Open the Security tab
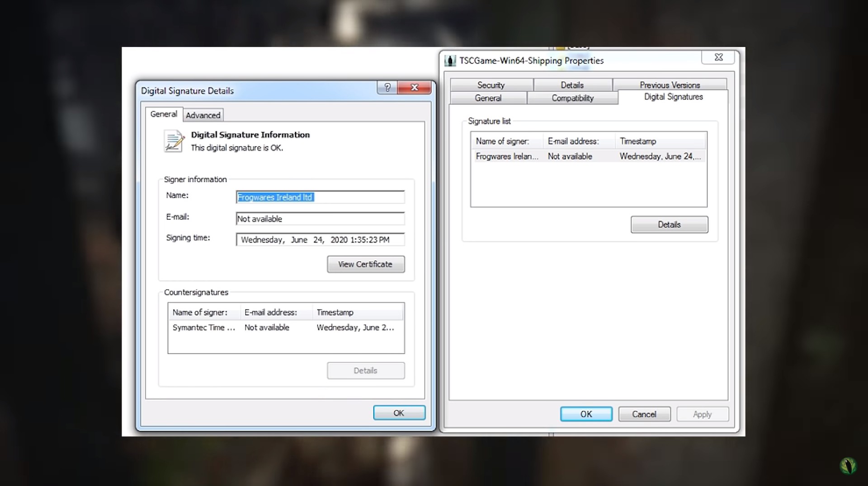This screenshot has height=486, width=868. [x=491, y=85]
